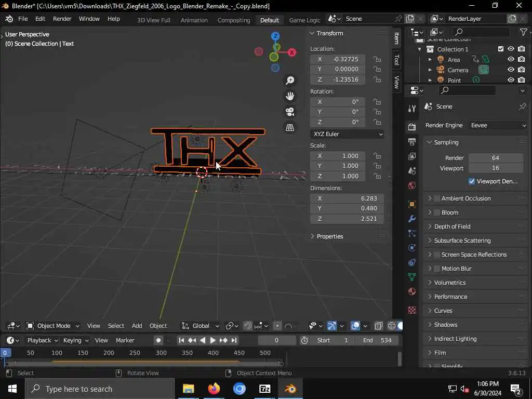
Task: Open Object properties tab
Action: pyautogui.click(x=412, y=204)
